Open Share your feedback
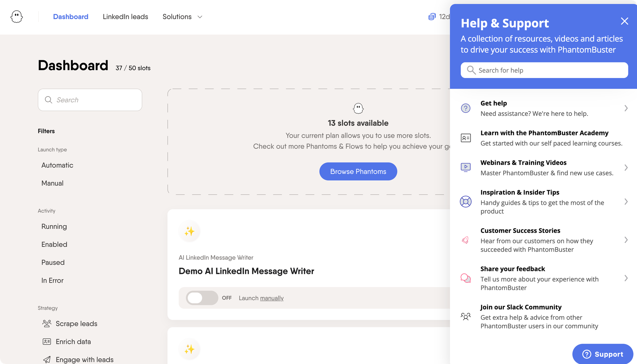 click(544, 278)
